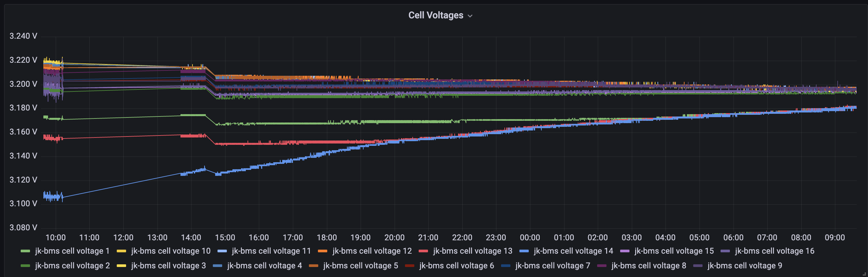Toggle the 'jk-bms cell voltage 1' legend series
Image resolution: width=868 pixels, height=277 pixels.
tap(72, 251)
